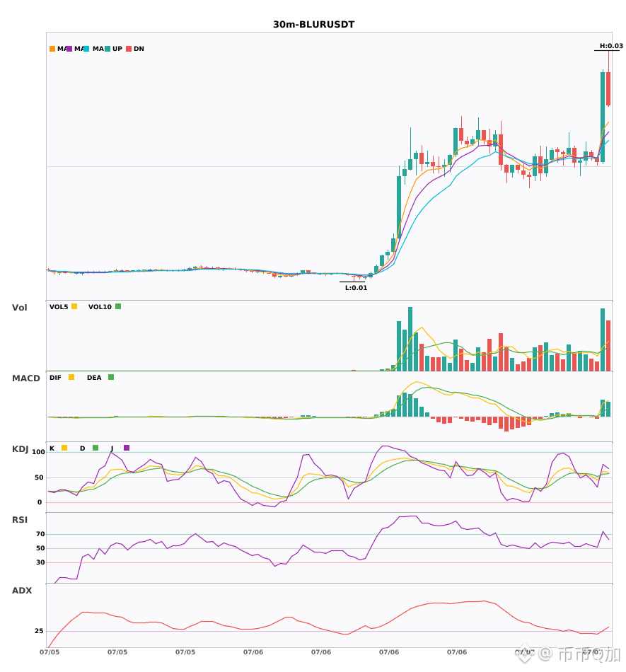The image size is (626, 672).
Task: Pick the green D legend swatch
Action: point(95,448)
